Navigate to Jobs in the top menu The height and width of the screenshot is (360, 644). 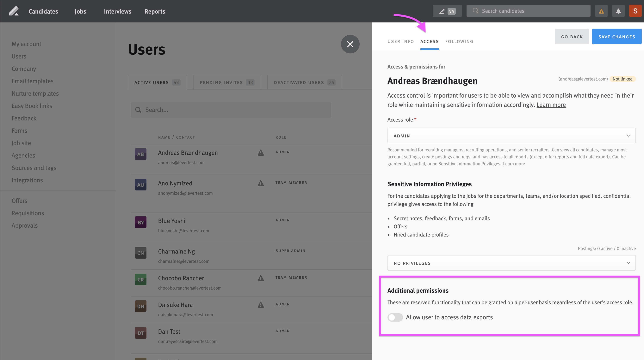coord(80,11)
